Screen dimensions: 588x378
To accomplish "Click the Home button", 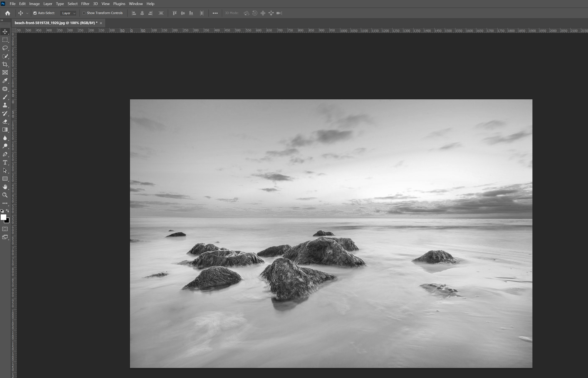I will pos(8,13).
